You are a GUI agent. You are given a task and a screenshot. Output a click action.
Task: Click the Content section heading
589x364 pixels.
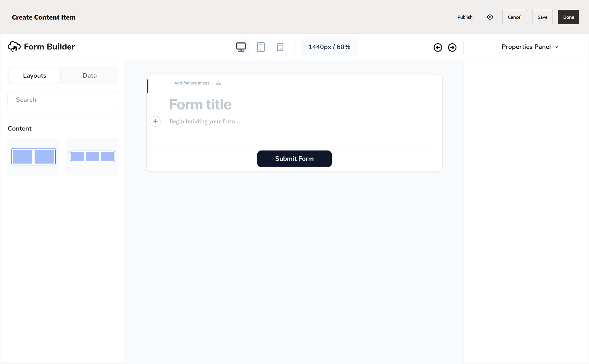[x=19, y=128]
